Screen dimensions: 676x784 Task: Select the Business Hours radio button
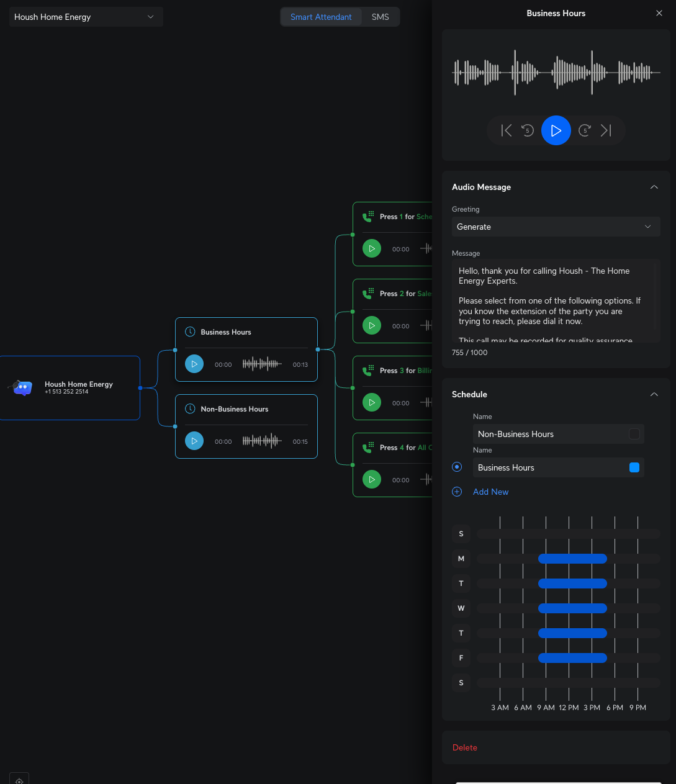(457, 467)
